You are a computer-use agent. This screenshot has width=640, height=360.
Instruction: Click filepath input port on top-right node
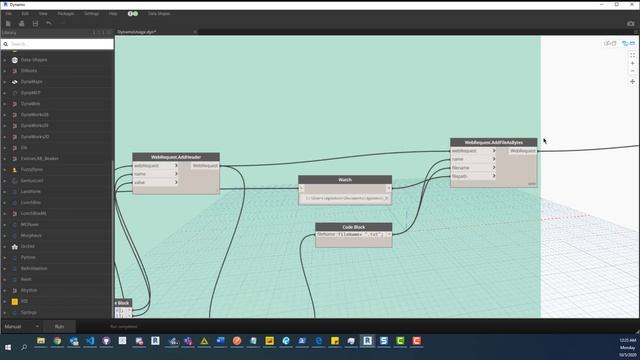473,176
